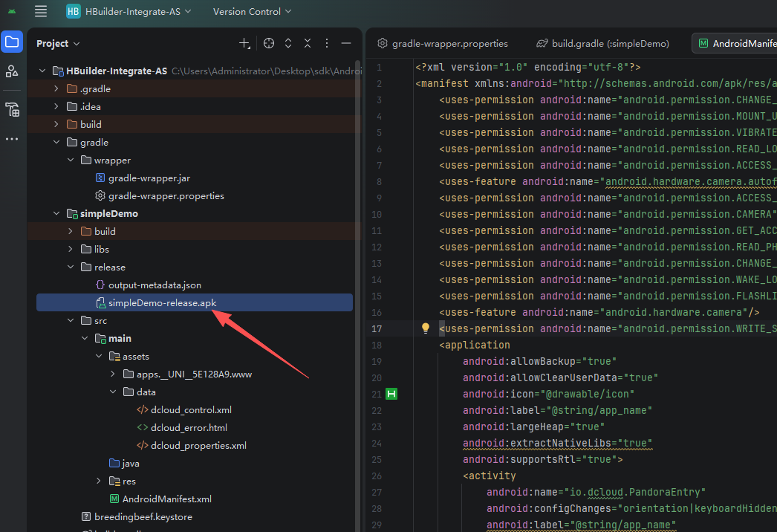Click the Android Studio logo icon
The image size is (777, 532).
coord(12,11)
